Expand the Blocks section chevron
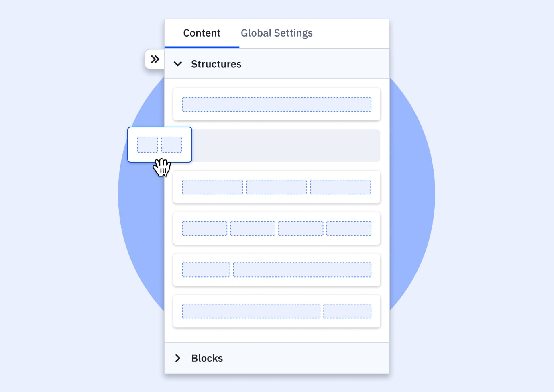The image size is (554, 392). pyautogui.click(x=177, y=358)
